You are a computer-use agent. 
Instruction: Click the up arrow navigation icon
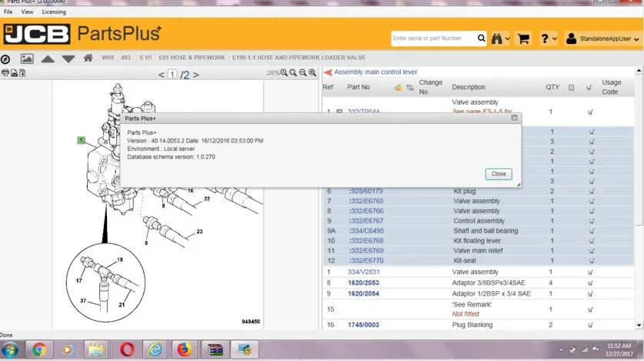coord(48,58)
